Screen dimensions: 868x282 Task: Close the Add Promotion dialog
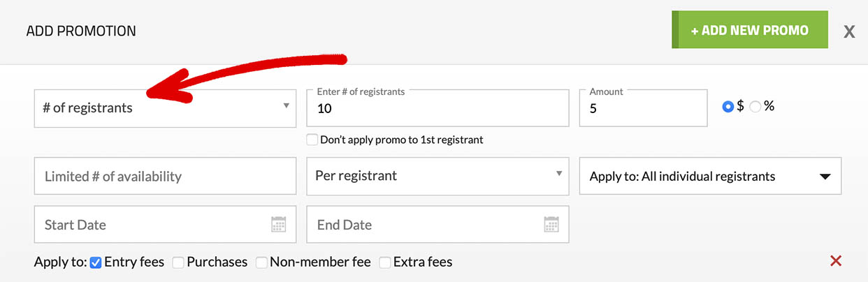coord(849,31)
